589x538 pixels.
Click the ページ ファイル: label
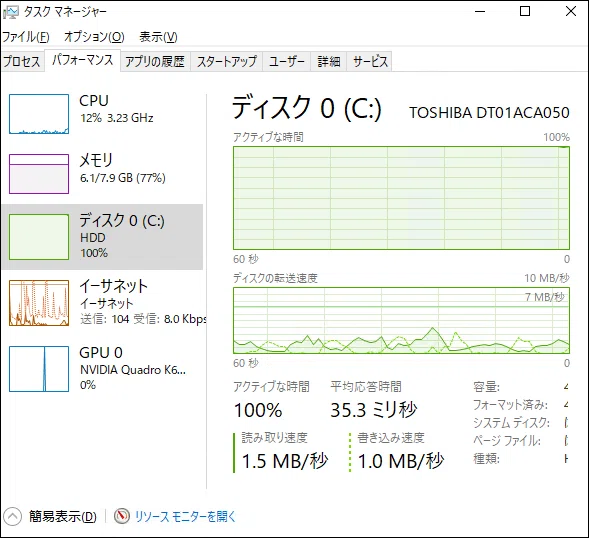507,441
